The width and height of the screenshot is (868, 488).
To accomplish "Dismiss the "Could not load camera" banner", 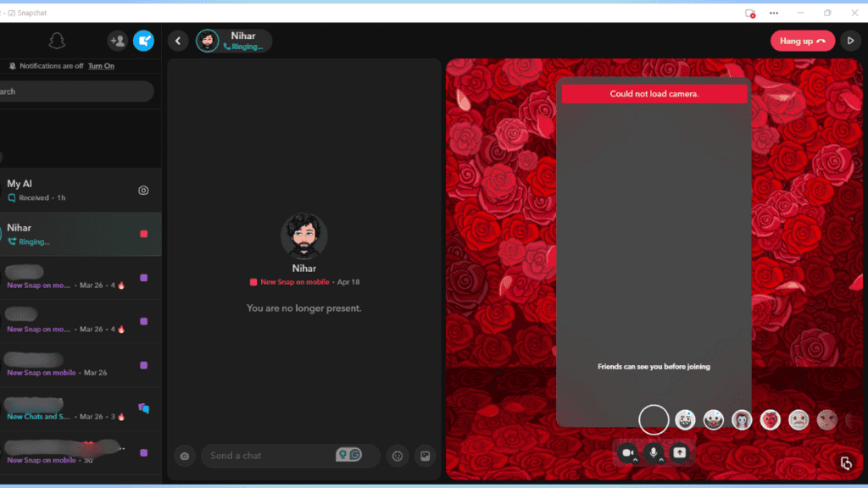I will point(654,93).
